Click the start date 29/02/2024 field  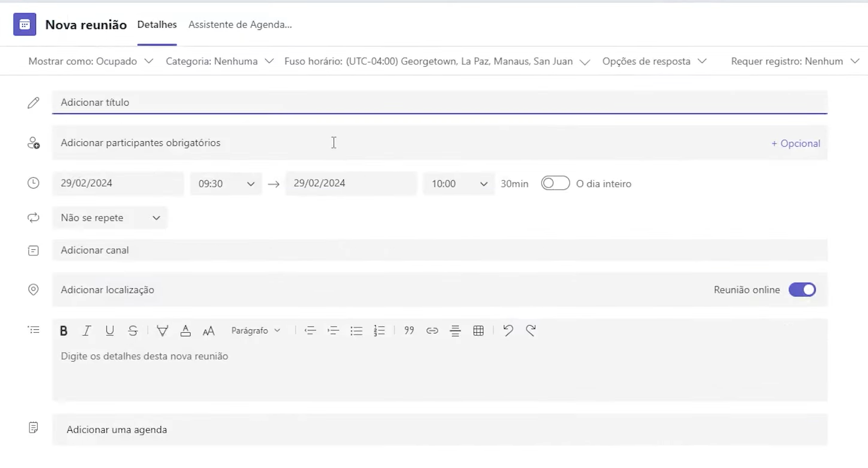[x=118, y=183]
